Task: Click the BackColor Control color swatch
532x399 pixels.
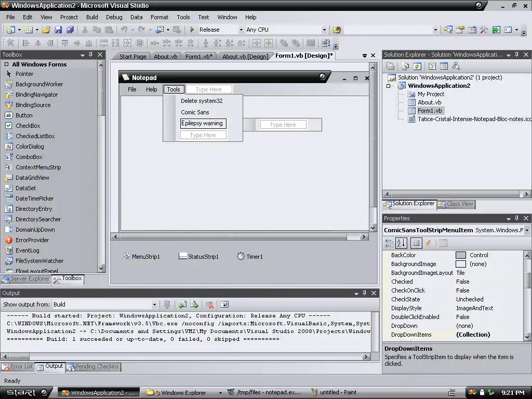Action: (x=460, y=255)
